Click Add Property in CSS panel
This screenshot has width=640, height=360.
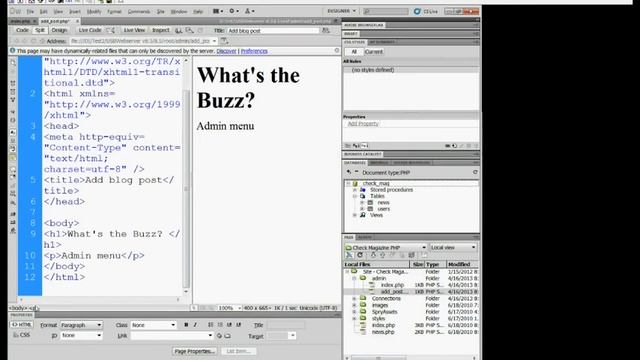coord(363,124)
